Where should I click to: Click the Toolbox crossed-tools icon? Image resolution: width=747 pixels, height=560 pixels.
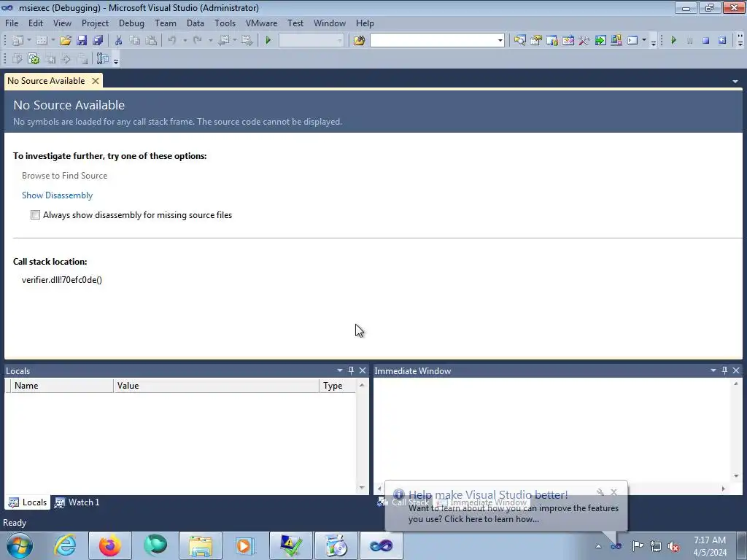[584, 41]
